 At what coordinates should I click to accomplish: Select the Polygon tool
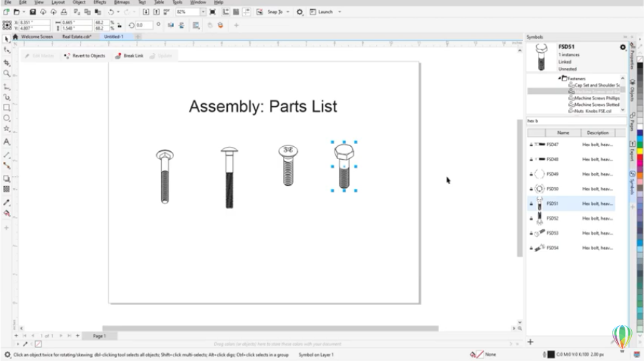[6, 129]
